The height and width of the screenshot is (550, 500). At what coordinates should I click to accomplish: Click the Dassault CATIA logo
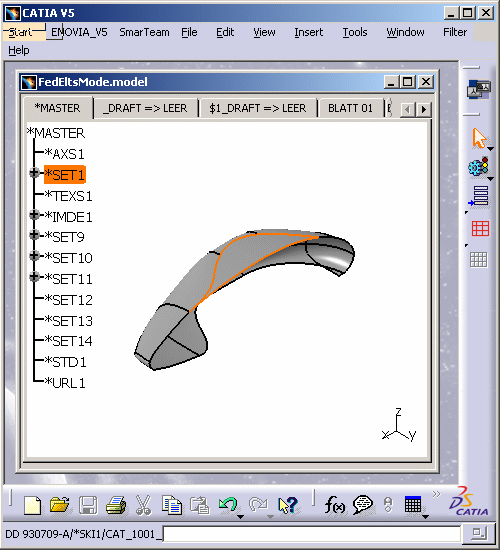point(469,501)
